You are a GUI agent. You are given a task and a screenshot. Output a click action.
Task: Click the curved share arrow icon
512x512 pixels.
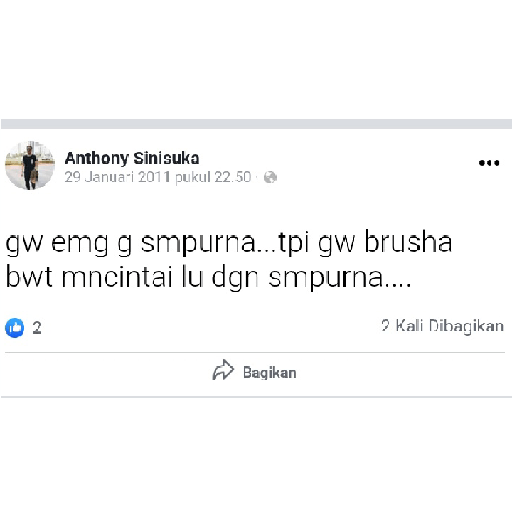(223, 370)
